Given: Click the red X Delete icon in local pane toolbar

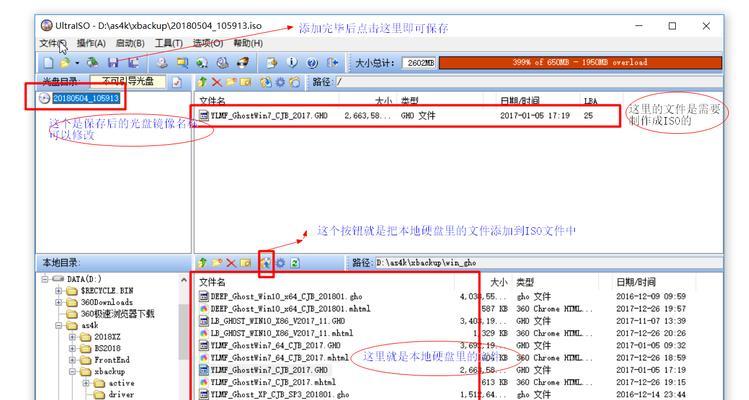Looking at the screenshot, I should point(231,262).
